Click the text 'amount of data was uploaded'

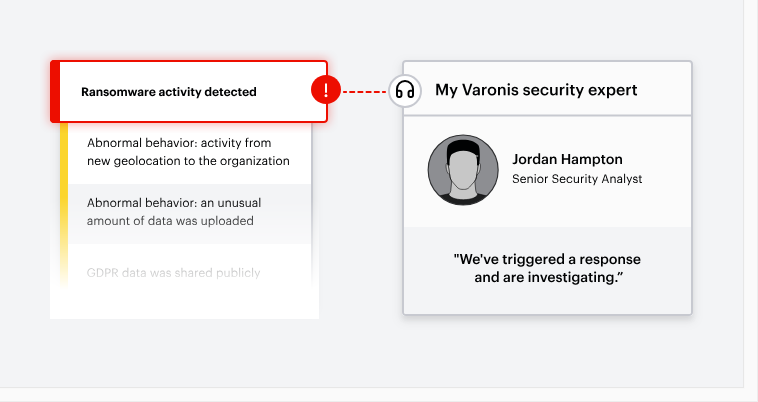170,221
